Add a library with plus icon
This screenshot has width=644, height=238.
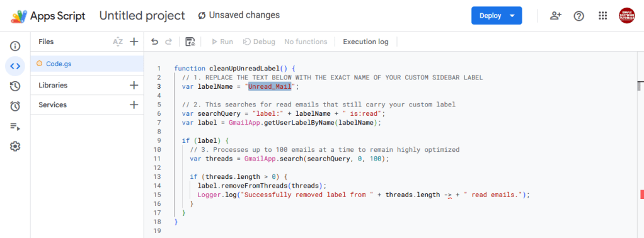[x=134, y=86]
